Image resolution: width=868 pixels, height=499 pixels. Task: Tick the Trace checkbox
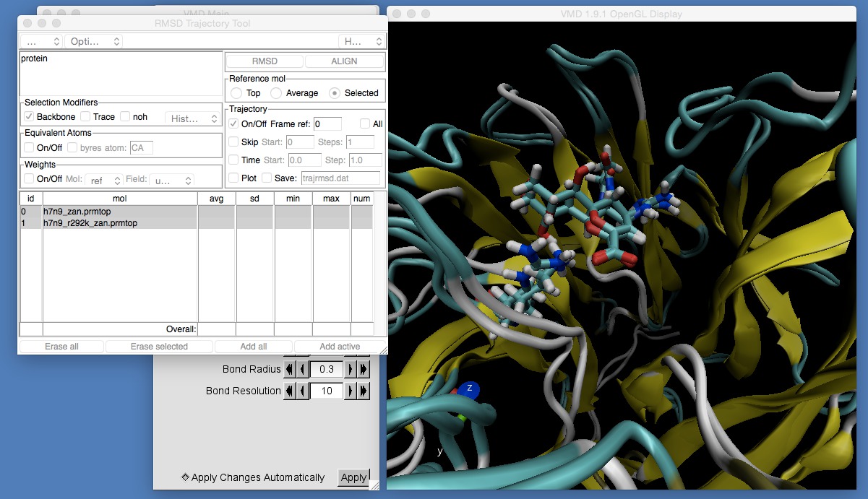(85, 116)
